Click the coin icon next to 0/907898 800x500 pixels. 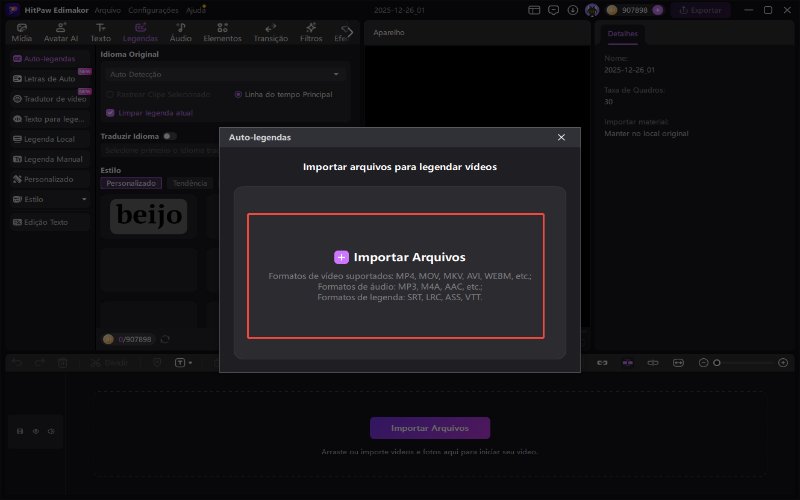click(108, 339)
